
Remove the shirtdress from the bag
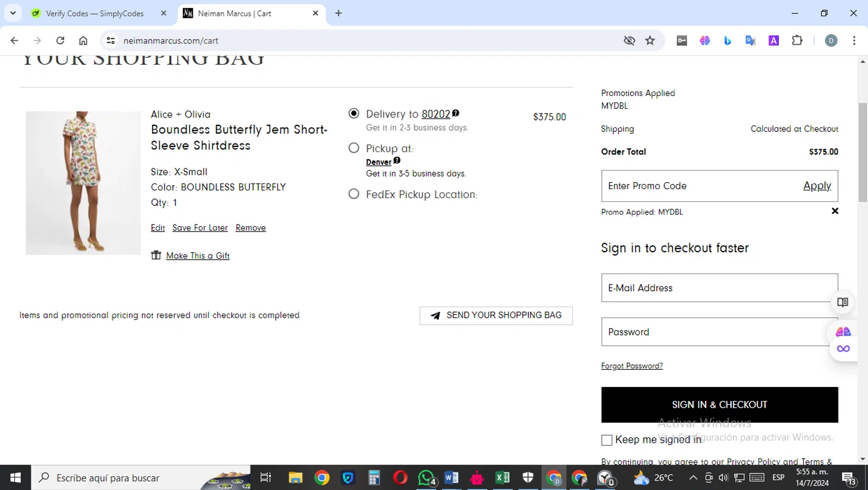click(251, 228)
